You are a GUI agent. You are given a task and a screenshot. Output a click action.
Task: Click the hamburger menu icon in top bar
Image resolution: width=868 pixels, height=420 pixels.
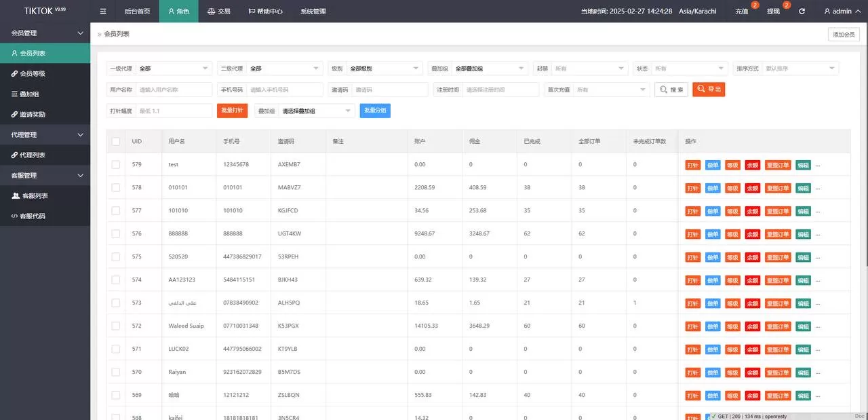click(103, 12)
